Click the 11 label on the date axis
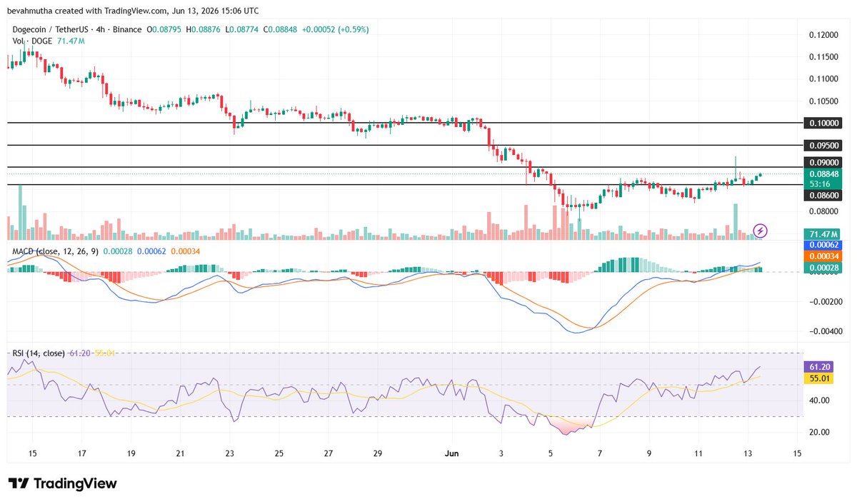The image size is (857, 504). tap(698, 453)
